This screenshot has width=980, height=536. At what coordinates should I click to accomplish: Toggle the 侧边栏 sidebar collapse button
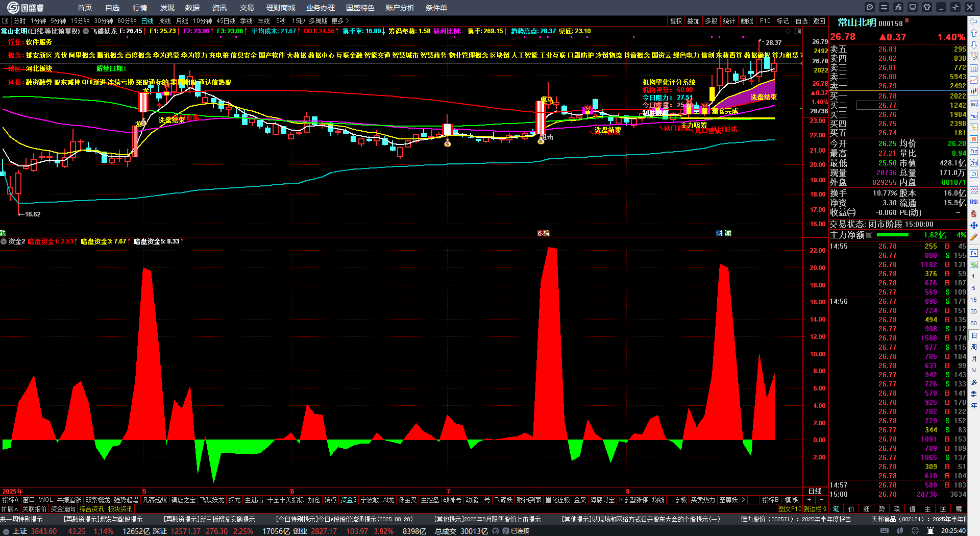pyautogui.click(x=815, y=509)
